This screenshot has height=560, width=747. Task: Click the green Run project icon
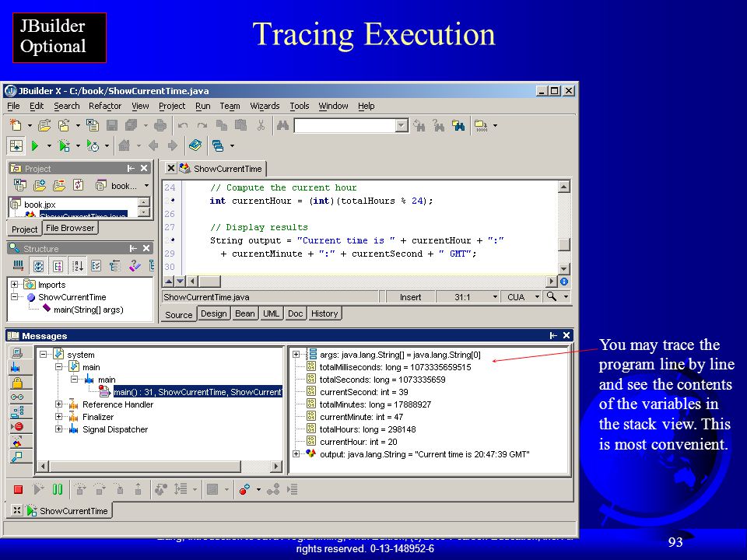tap(35, 145)
